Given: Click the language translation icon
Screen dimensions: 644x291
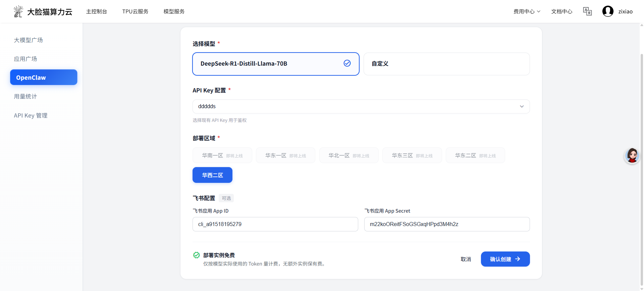Looking at the screenshot, I should coord(587,11).
